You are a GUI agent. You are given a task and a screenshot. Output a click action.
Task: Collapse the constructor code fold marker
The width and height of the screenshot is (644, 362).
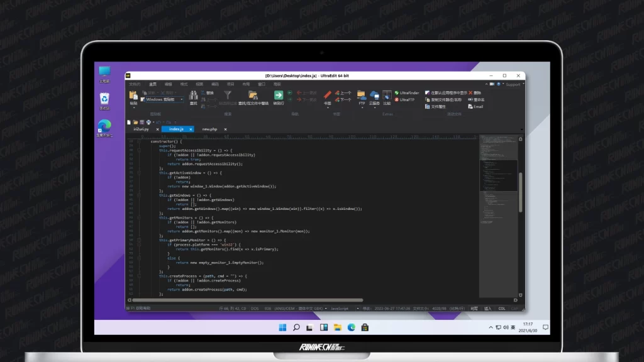(x=139, y=141)
